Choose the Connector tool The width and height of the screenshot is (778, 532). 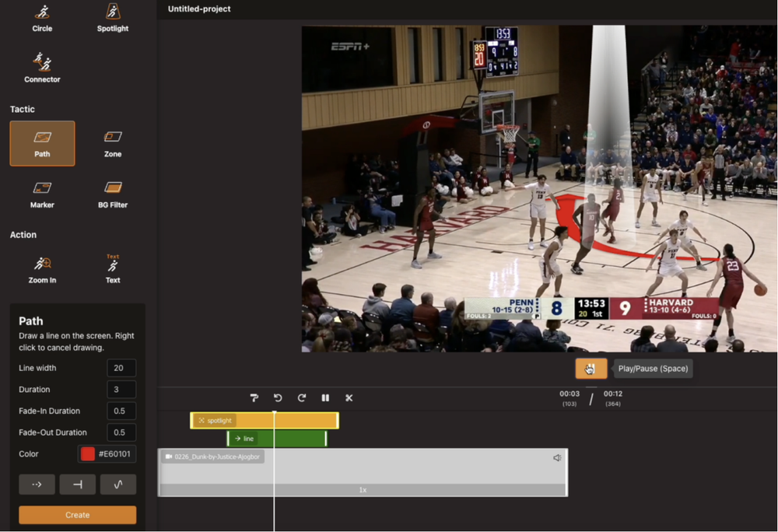click(42, 68)
